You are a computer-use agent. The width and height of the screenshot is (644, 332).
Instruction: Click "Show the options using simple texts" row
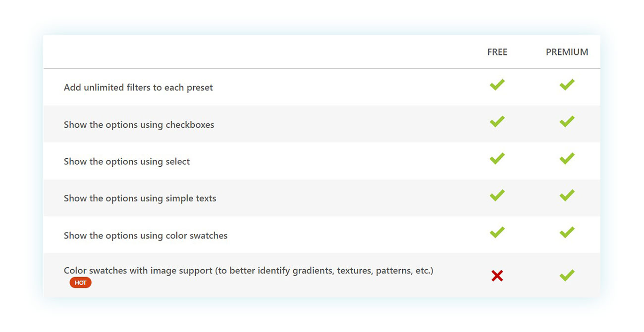[322, 198]
